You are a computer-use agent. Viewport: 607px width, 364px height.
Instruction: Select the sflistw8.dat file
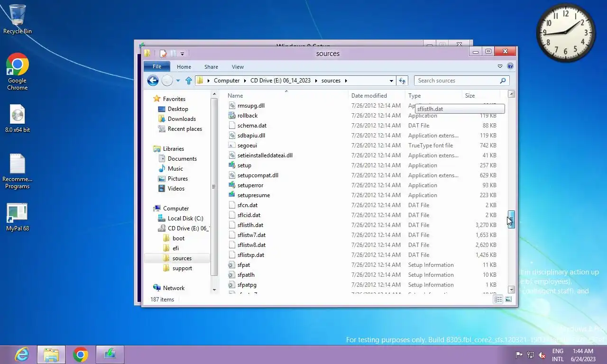251,245
